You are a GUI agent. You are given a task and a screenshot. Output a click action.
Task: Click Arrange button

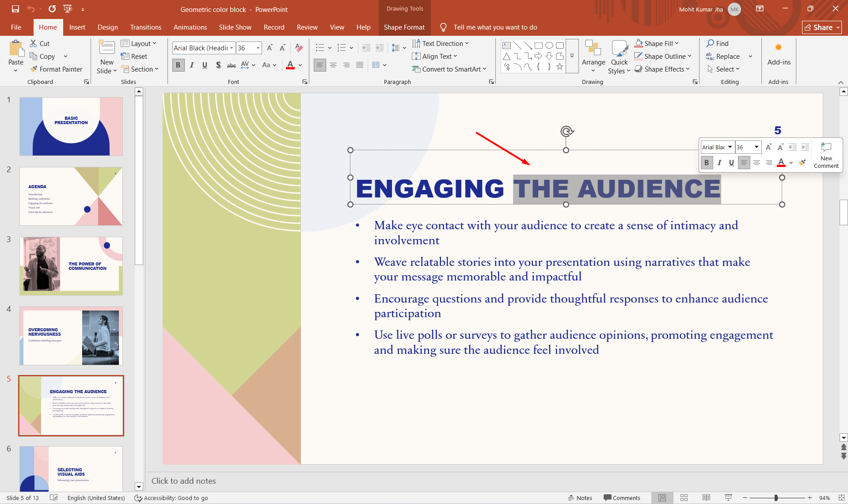coord(593,56)
